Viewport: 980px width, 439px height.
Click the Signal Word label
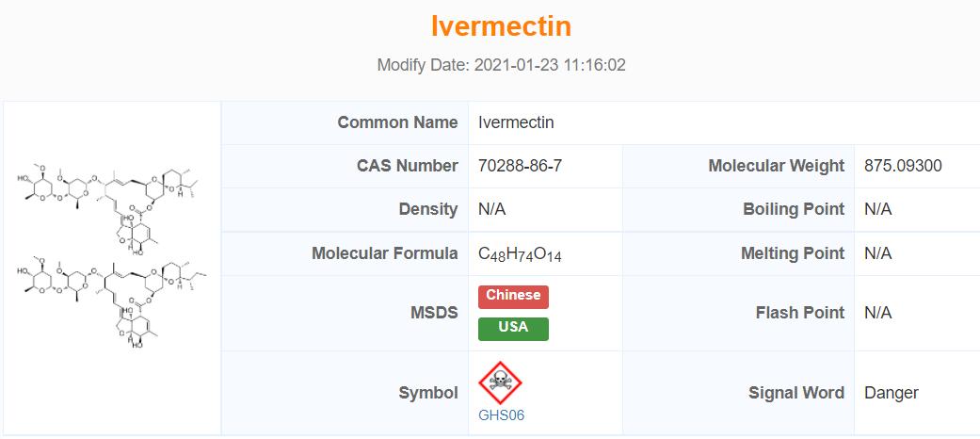(x=795, y=393)
